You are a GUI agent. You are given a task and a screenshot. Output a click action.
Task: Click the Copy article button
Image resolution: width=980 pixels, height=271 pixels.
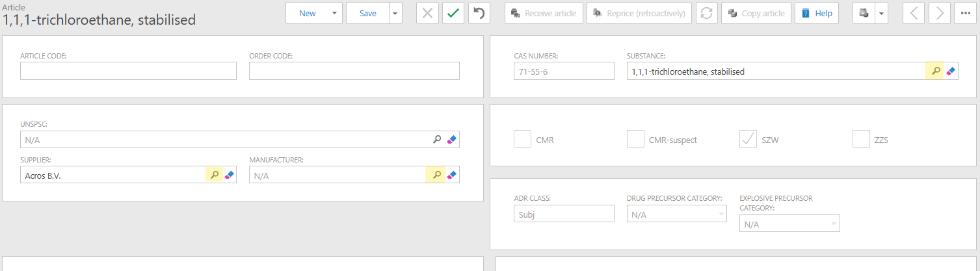pyautogui.click(x=756, y=13)
